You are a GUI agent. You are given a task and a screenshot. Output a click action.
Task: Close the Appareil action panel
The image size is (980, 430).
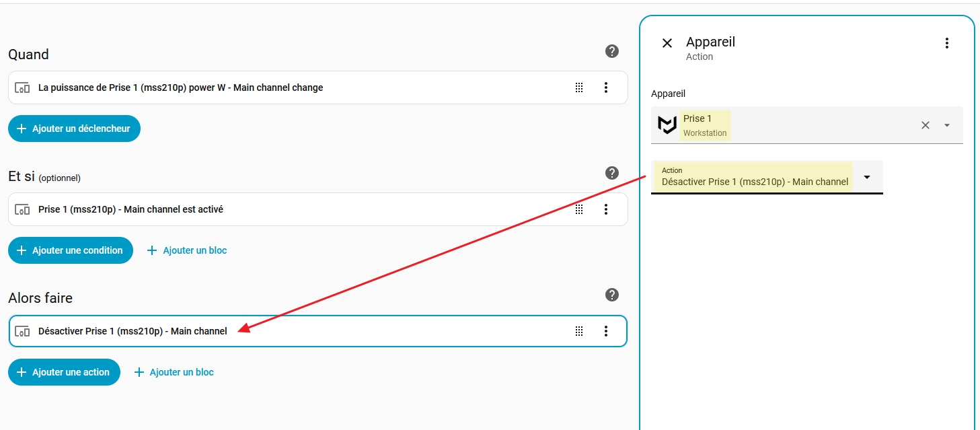(667, 43)
